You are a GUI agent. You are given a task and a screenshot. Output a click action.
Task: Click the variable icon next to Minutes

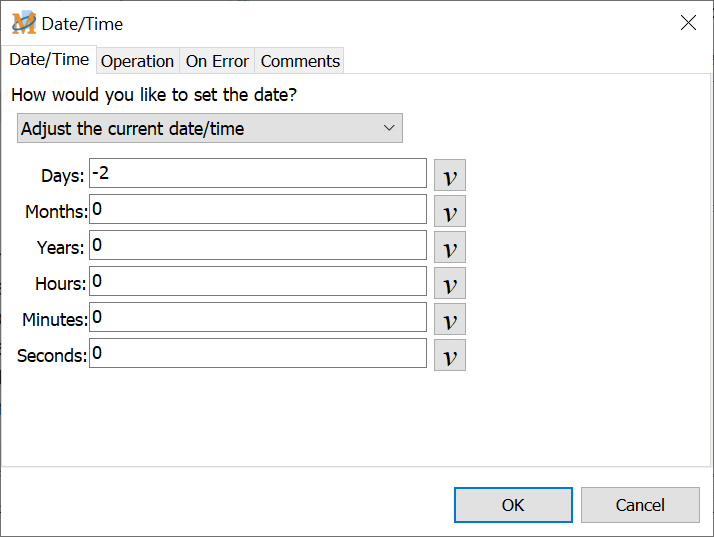pyautogui.click(x=450, y=319)
